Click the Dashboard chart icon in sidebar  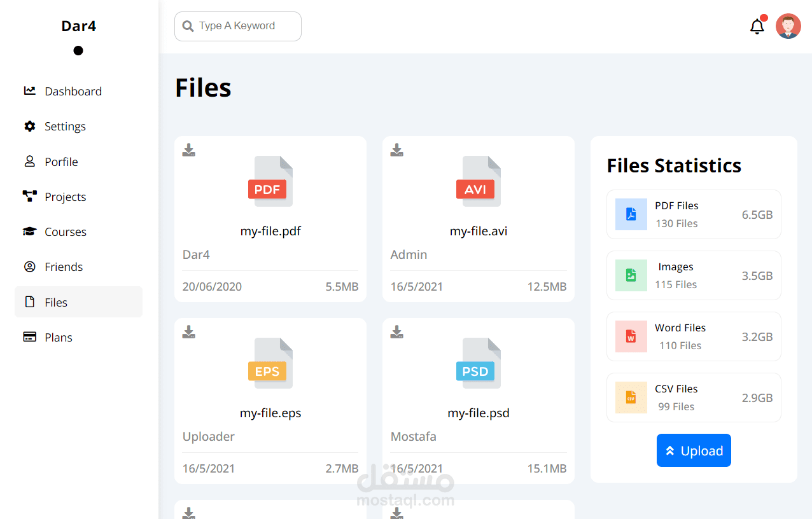point(30,91)
